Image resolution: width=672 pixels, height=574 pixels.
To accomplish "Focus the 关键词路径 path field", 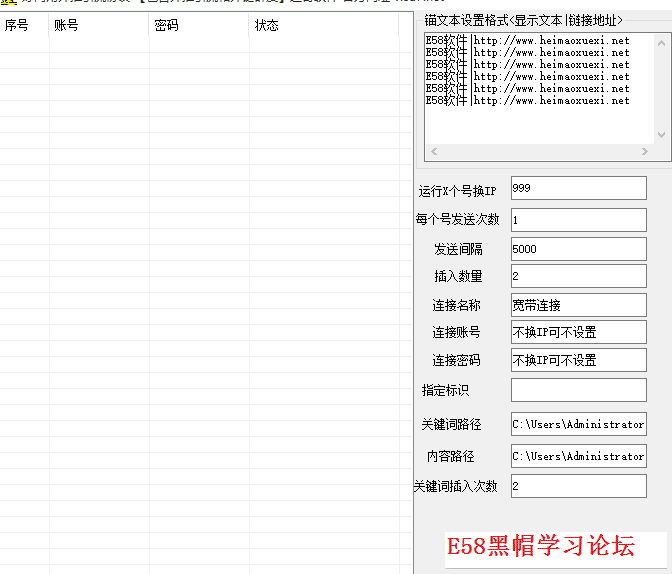I will (x=577, y=424).
